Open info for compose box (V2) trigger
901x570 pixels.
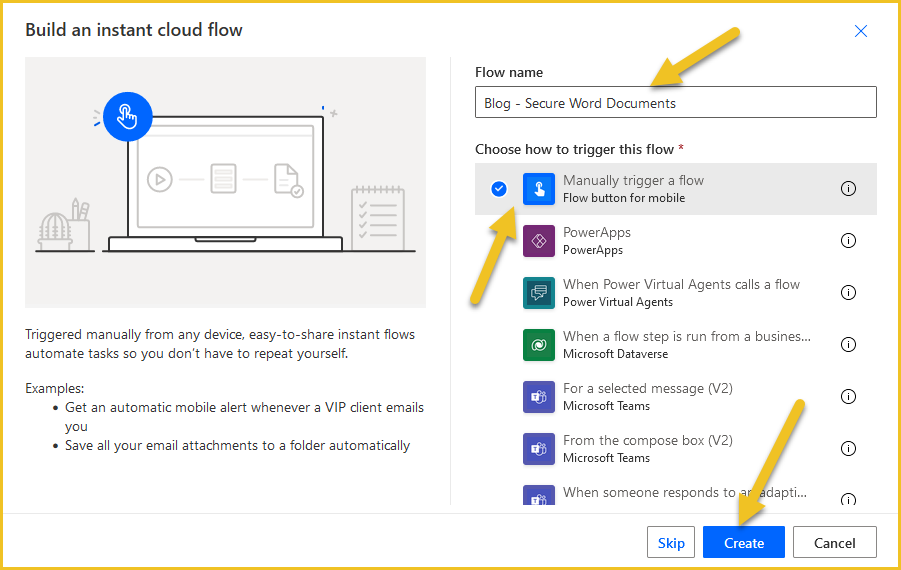point(848,448)
